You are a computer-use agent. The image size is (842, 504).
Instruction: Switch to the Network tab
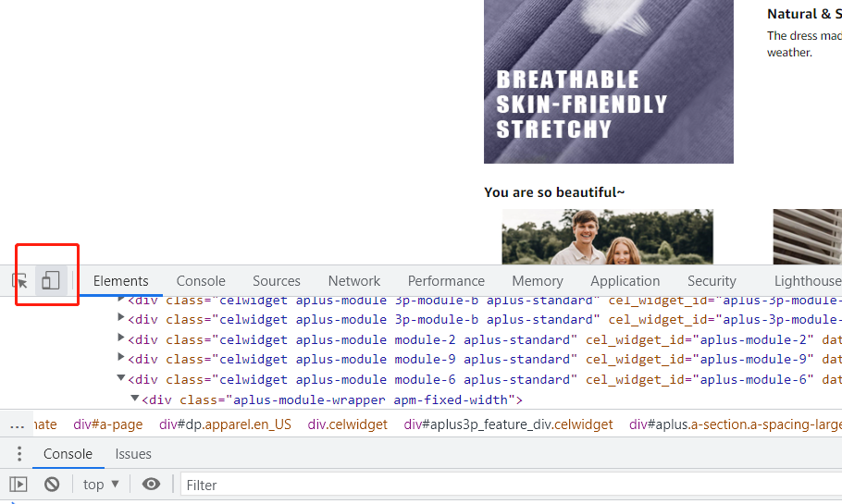(x=353, y=281)
